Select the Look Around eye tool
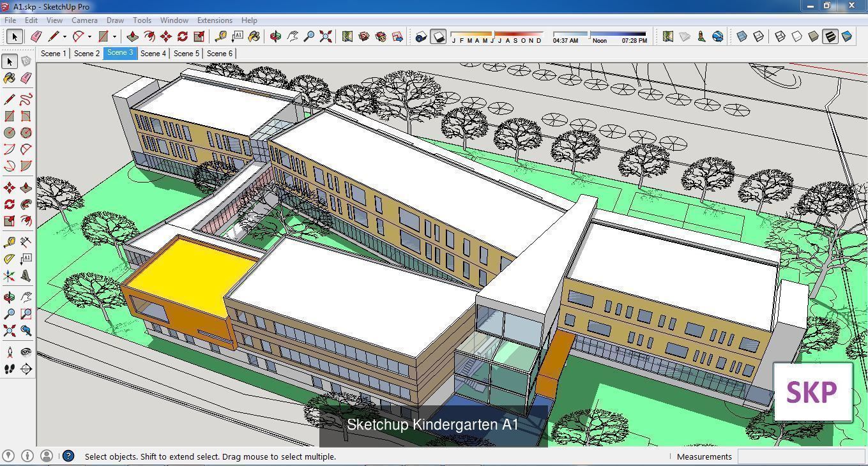This screenshot has width=868, height=466. click(x=26, y=352)
